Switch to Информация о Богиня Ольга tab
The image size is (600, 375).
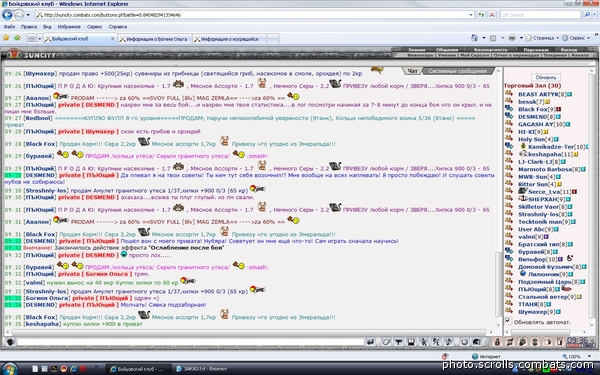tap(153, 39)
